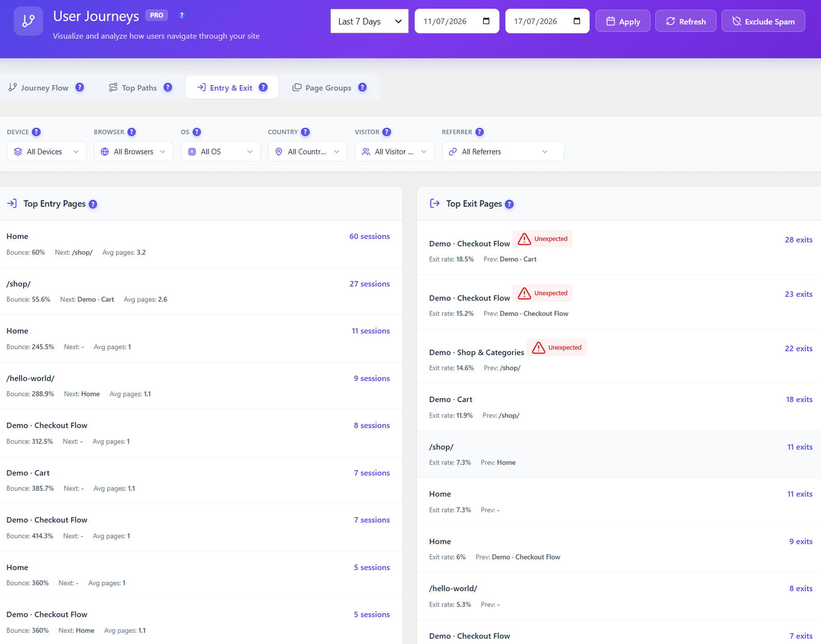Click Unexpected warning icon on first exit row
Viewport: 821px width, 644px height.
pos(524,239)
